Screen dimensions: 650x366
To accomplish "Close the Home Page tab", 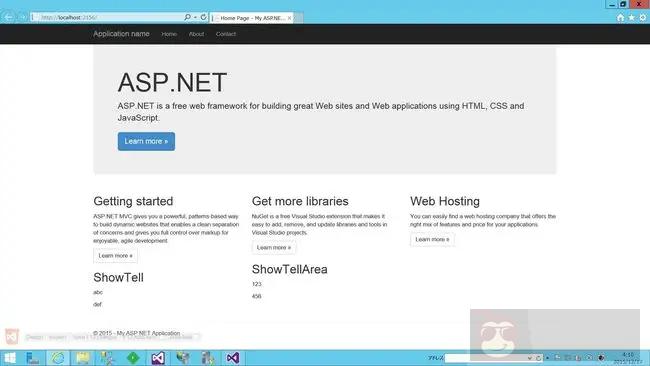I will pyautogui.click(x=289, y=18).
